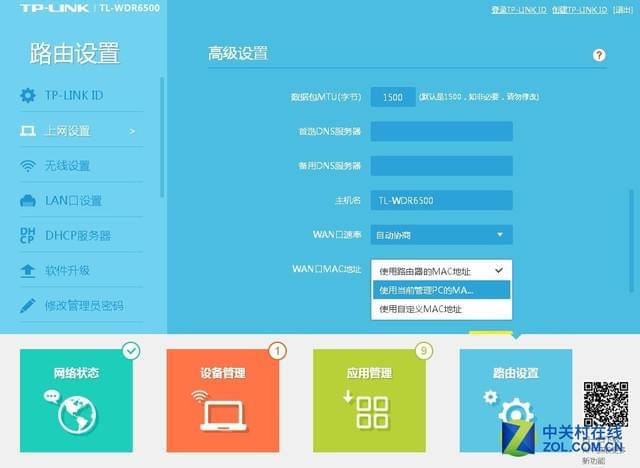
Task: Click the laptop icon beside 上网设置
Action: pos(28,131)
